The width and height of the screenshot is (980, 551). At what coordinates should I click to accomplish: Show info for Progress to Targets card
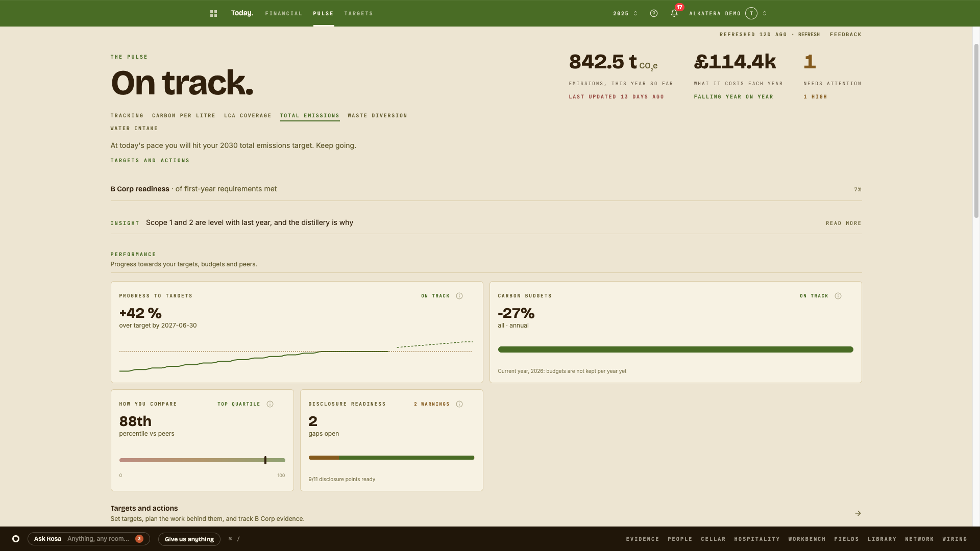(x=459, y=296)
